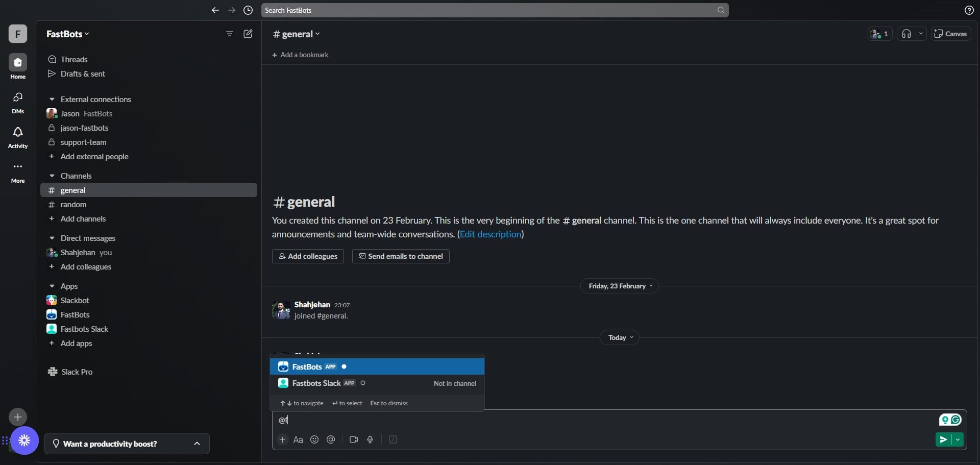Go forward with the right arrow icon
Viewport: 980px width, 465px height.
[x=232, y=10]
